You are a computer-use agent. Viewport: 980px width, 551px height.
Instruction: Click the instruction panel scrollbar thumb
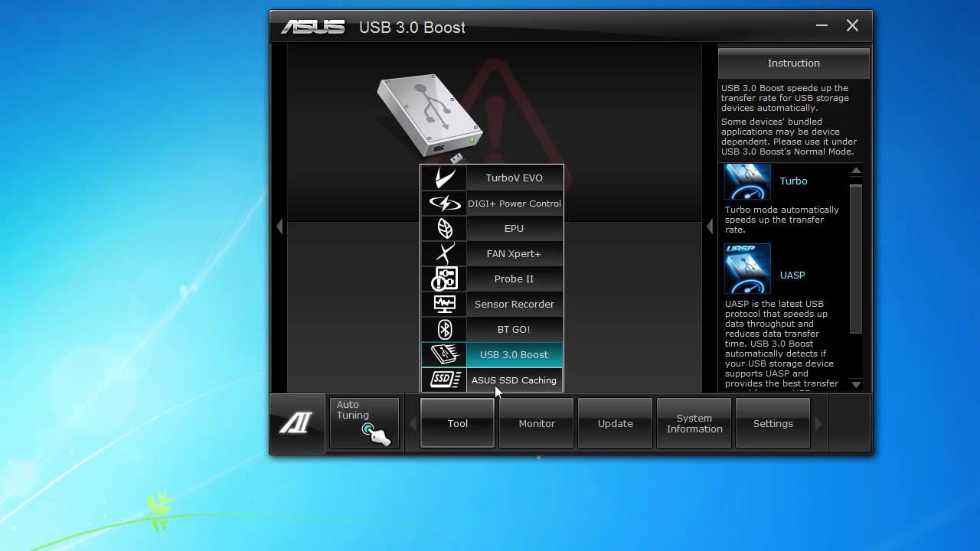856,258
